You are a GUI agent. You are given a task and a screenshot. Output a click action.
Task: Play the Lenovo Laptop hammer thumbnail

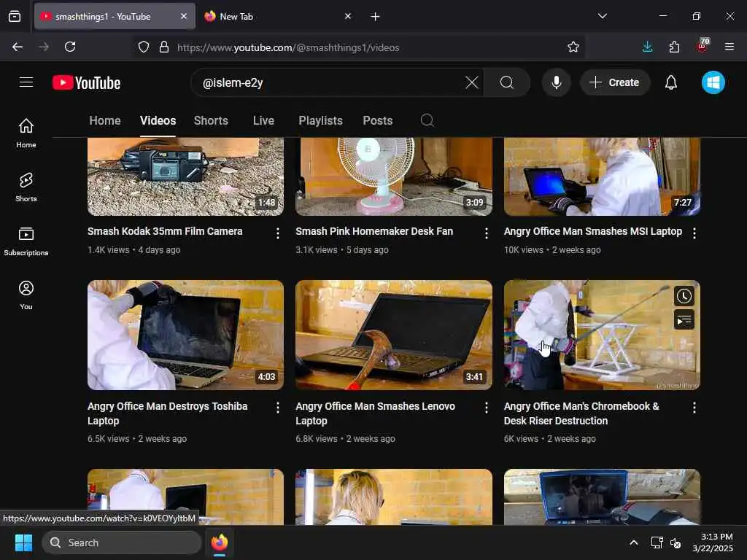coord(393,335)
